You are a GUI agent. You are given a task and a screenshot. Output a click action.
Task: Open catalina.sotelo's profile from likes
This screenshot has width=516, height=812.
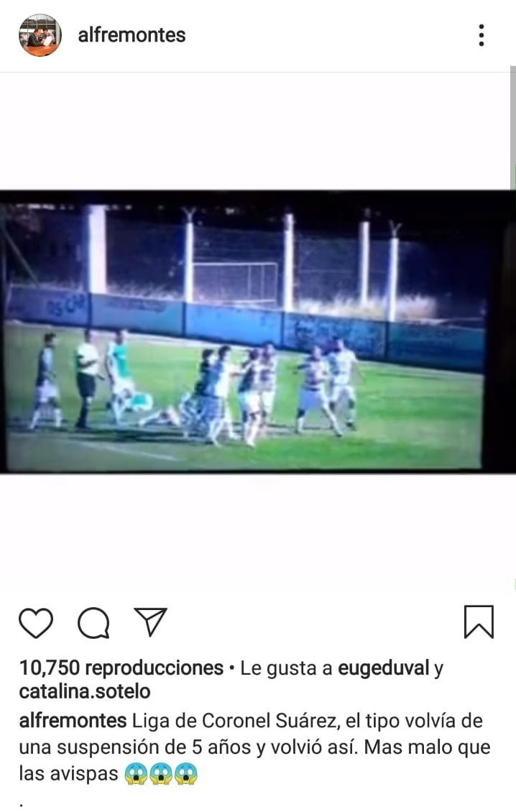(x=85, y=691)
